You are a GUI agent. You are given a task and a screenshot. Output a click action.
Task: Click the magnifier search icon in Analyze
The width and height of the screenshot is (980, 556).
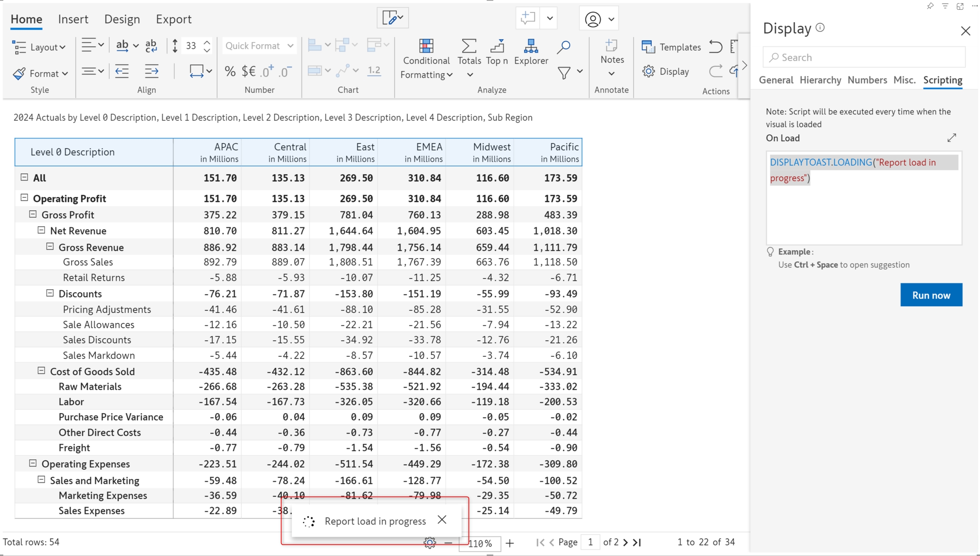(564, 46)
